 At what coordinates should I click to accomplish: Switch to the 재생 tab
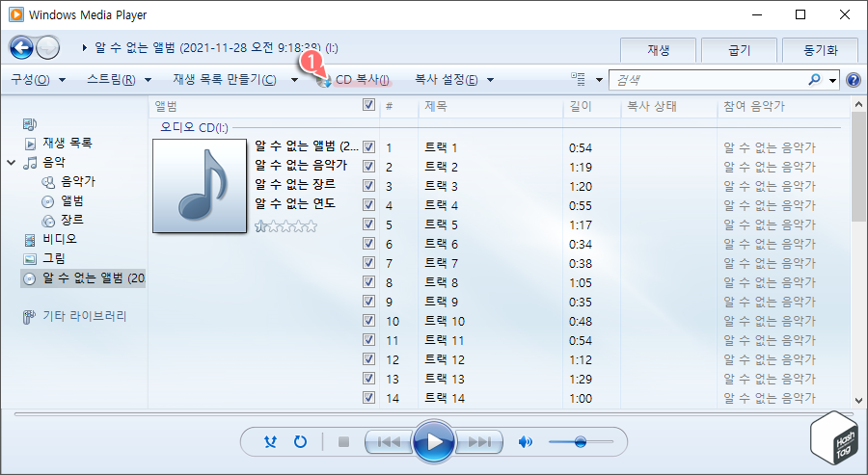[658, 50]
